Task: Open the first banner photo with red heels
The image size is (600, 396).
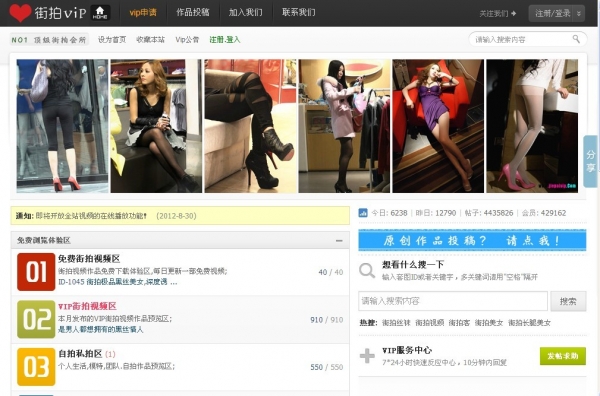Action: point(62,125)
